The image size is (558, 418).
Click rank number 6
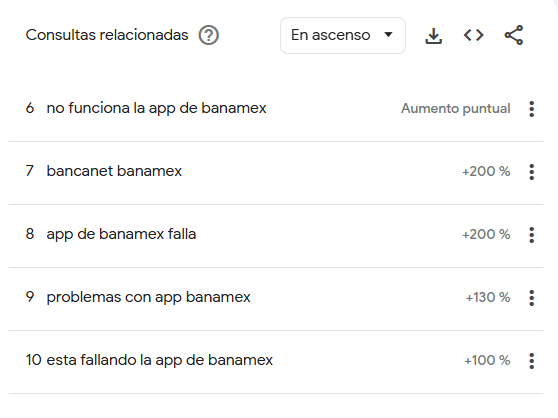pyautogui.click(x=30, y=108)
